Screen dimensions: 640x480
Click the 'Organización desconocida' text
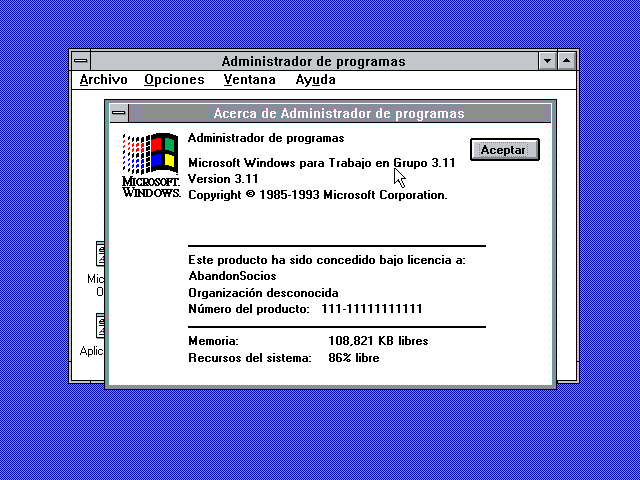[x=263, y=293]
